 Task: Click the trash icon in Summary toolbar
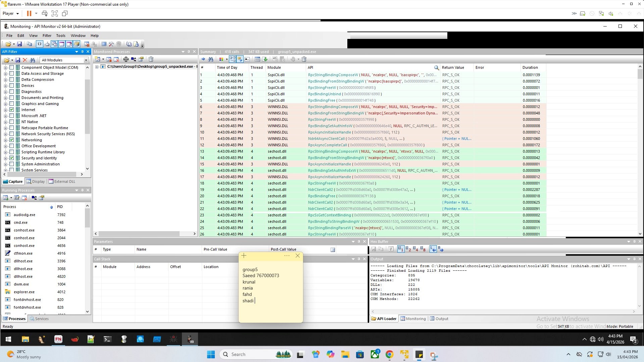(304, 59)
